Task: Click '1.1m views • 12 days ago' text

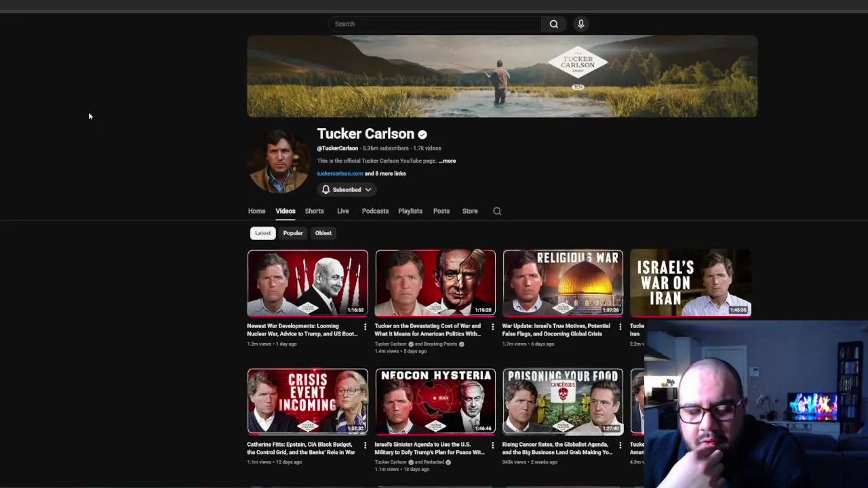Action: [274, 462]
